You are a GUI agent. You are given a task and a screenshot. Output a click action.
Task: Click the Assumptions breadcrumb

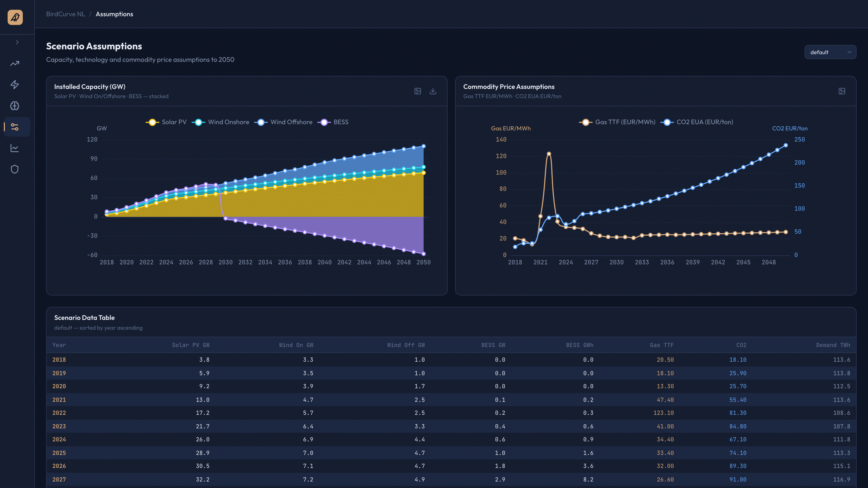114,14
